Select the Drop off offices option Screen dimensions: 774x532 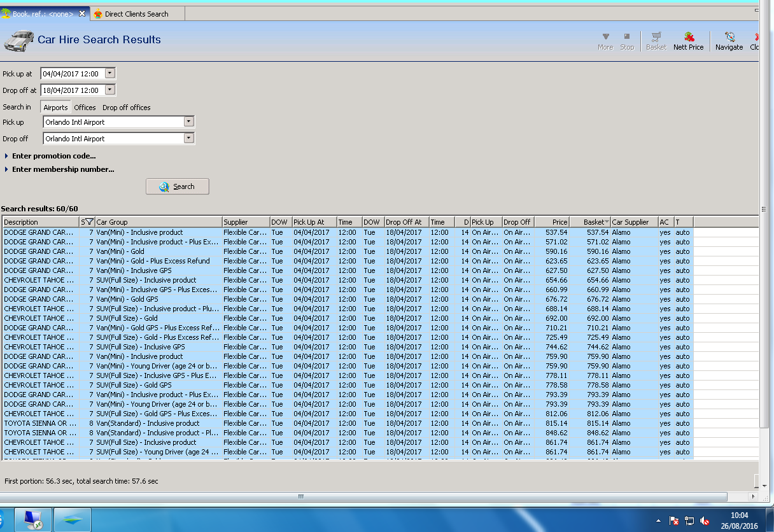[127, 108]
